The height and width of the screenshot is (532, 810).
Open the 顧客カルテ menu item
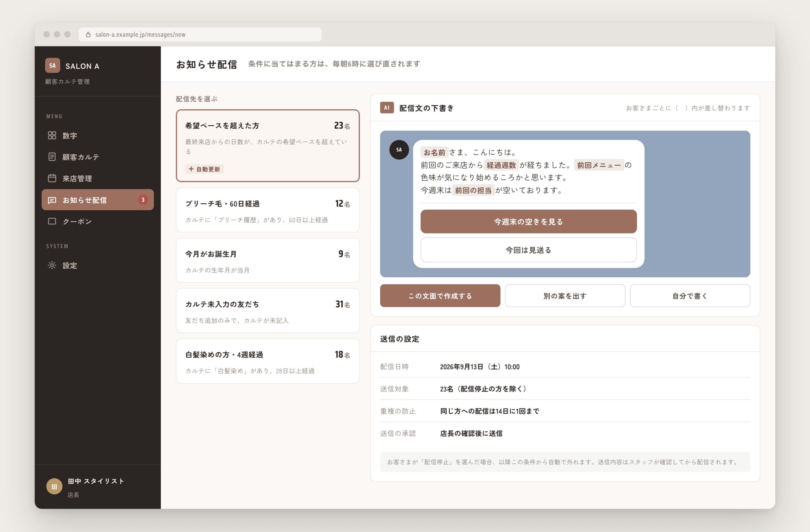pyautogui.click(x=98, y=157)
